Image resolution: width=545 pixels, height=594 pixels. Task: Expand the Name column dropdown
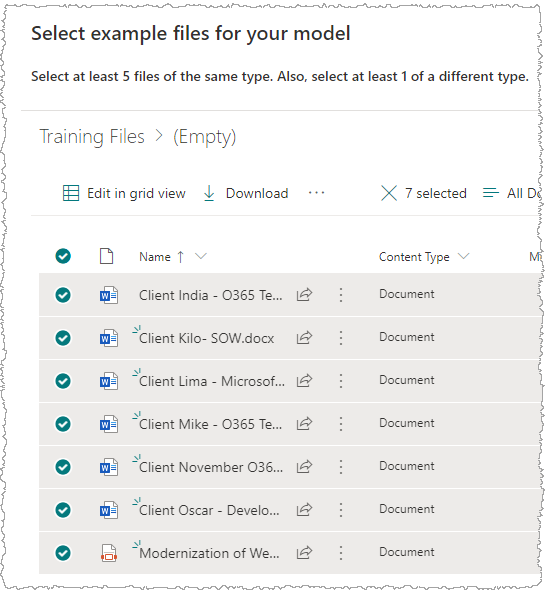[x=201, y=256]
